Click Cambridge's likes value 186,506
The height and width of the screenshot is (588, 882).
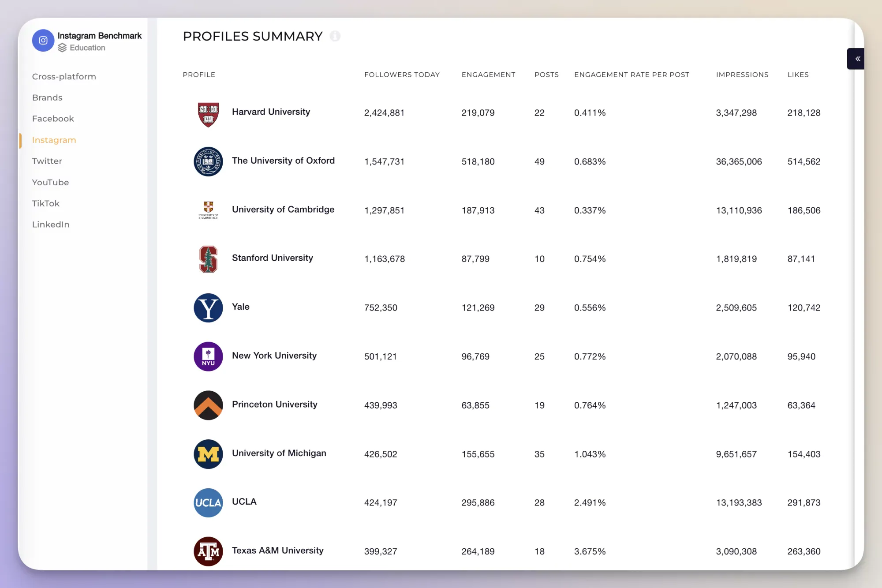click(x=804, y=210)
